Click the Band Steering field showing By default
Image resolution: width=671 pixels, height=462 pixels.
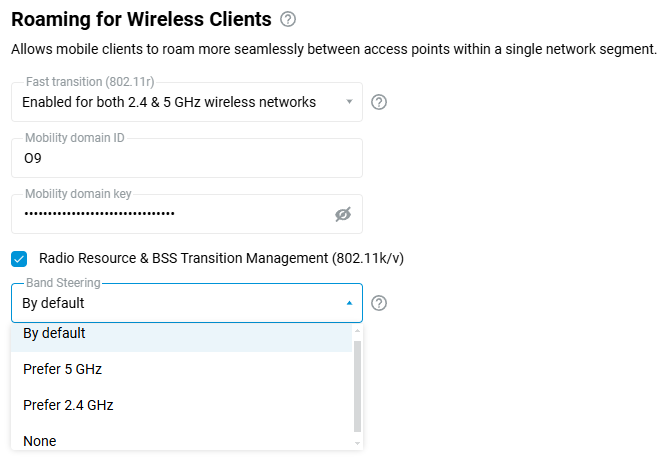[x=170, y=303]
